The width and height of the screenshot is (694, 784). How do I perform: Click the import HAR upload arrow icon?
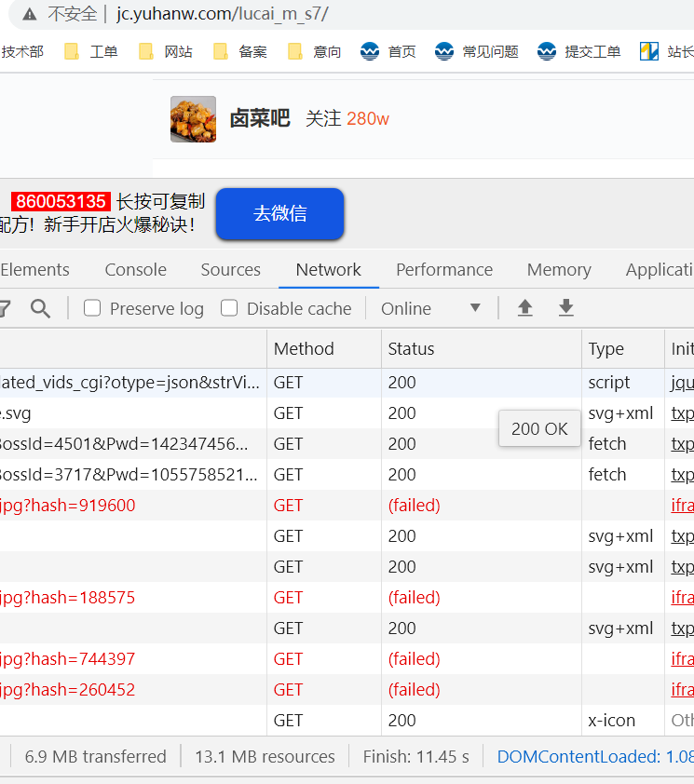click(525, 308)
